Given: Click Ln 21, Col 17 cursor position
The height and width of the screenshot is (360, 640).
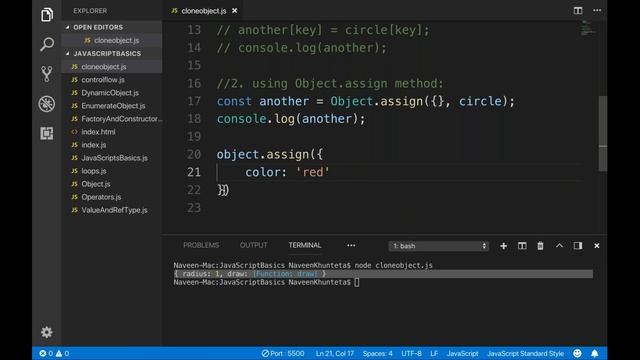Looking at the screenshot, I should [x=334, y=353].
